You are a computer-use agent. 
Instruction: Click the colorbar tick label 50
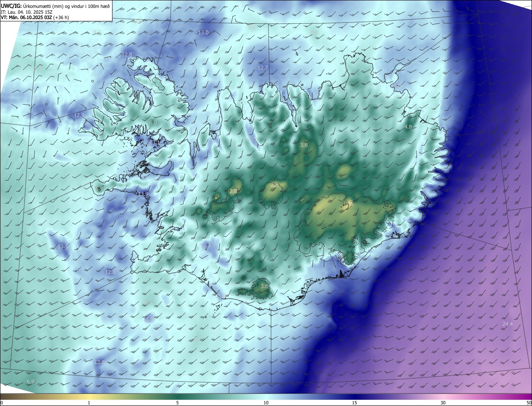(x=529, y=403)
